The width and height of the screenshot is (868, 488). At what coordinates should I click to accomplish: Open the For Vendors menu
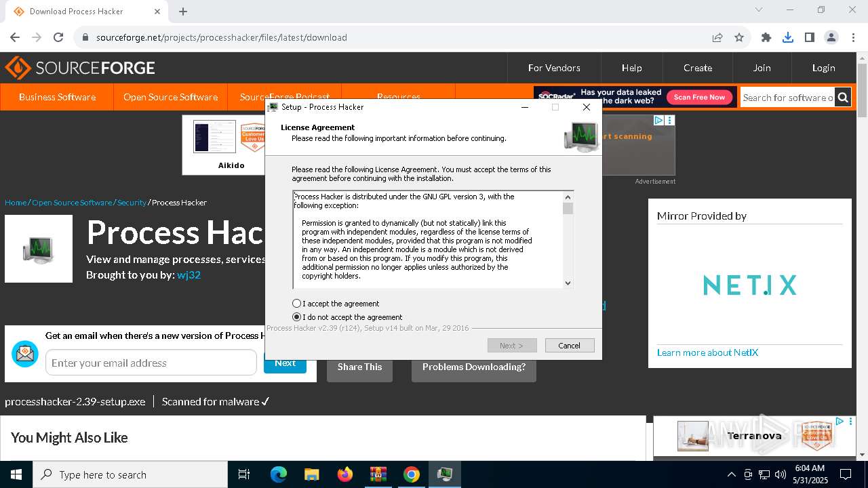click(554, 68)
